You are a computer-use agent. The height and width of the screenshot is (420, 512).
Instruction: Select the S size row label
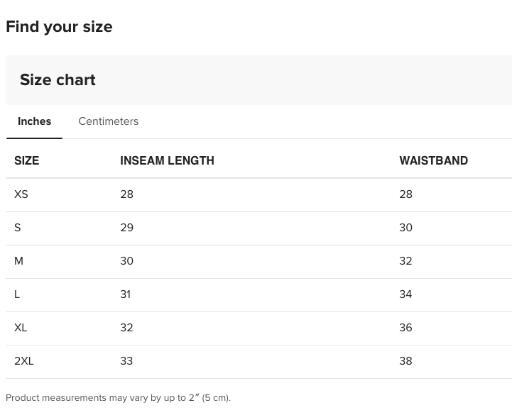click(x=18, y=228)
